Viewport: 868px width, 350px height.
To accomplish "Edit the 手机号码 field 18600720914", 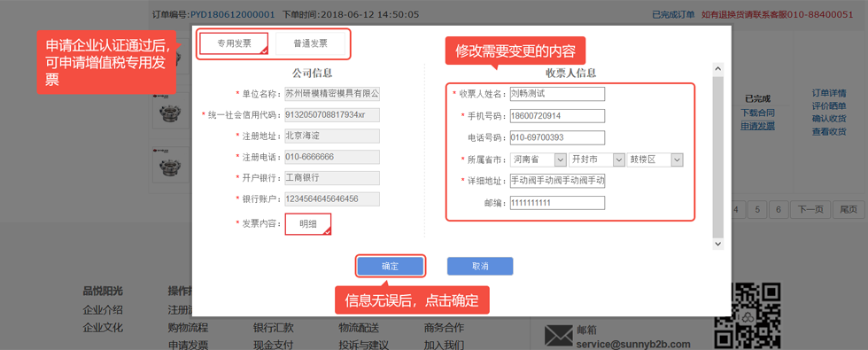I will click(557, 116).
